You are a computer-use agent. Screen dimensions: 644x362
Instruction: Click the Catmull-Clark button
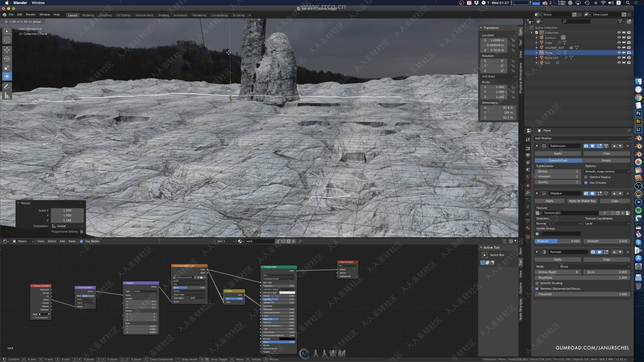(558, 160)
